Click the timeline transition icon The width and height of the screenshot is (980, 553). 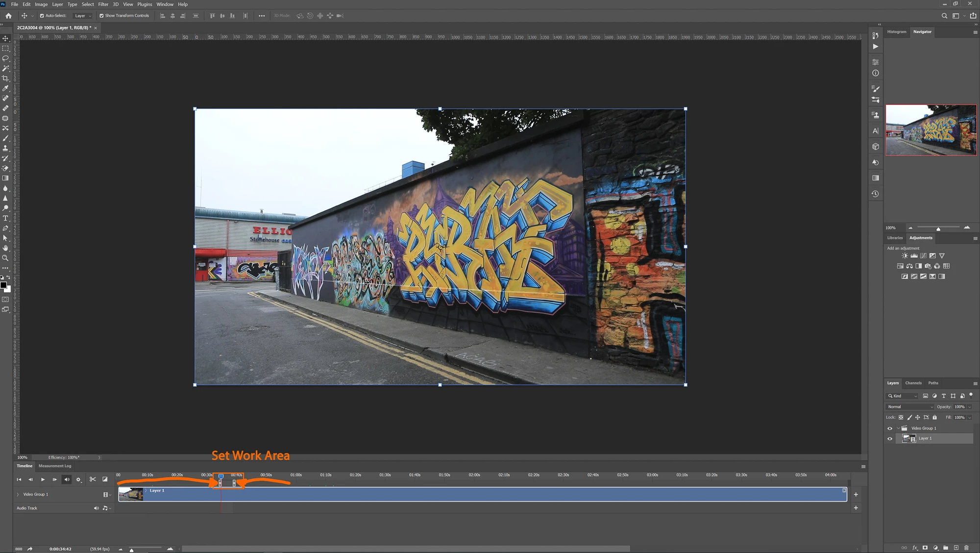(x=105, y=479)
